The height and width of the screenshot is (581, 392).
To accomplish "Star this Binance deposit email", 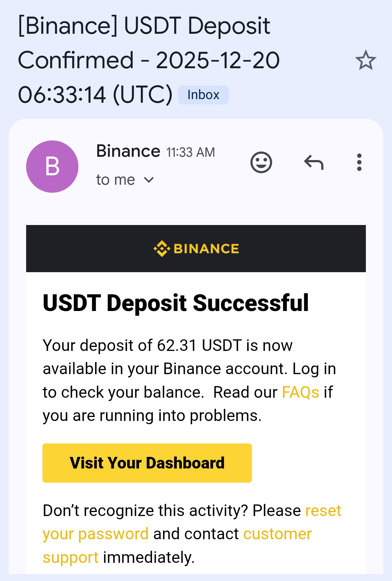I will [x=366, y=60].
